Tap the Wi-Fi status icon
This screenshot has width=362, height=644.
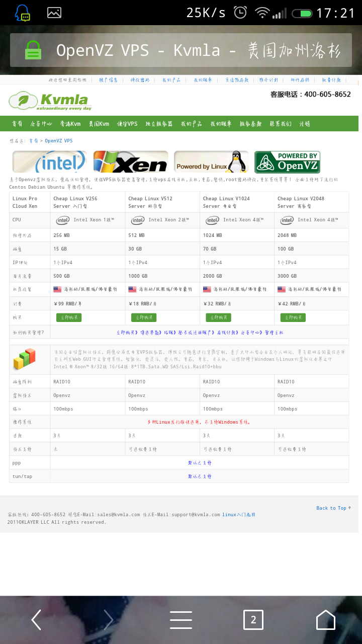[x=261, y=13]
